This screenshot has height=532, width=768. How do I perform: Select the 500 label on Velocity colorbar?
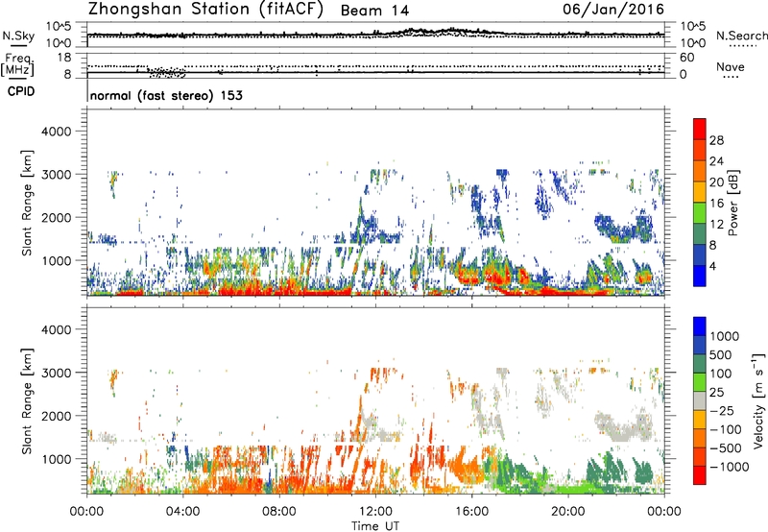click(x=720, y=354)
